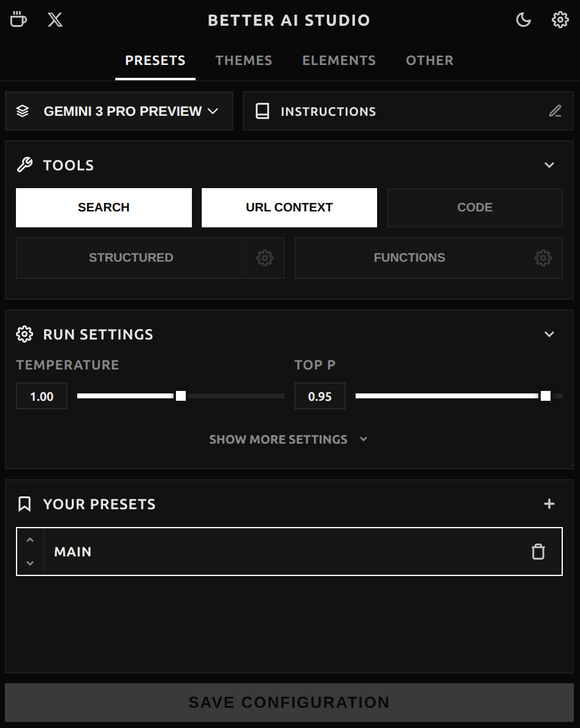Open Functions gear settings

click(x=543, y=258)
